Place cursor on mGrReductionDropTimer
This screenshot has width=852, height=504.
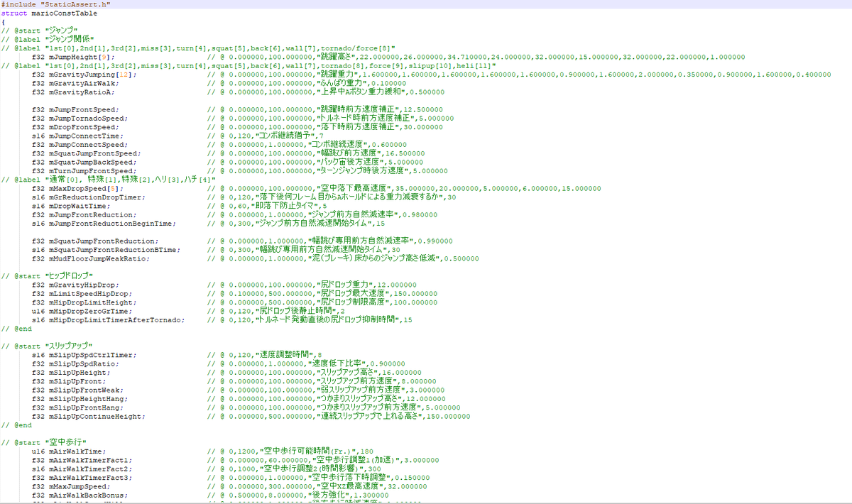[x=95, y=197]
